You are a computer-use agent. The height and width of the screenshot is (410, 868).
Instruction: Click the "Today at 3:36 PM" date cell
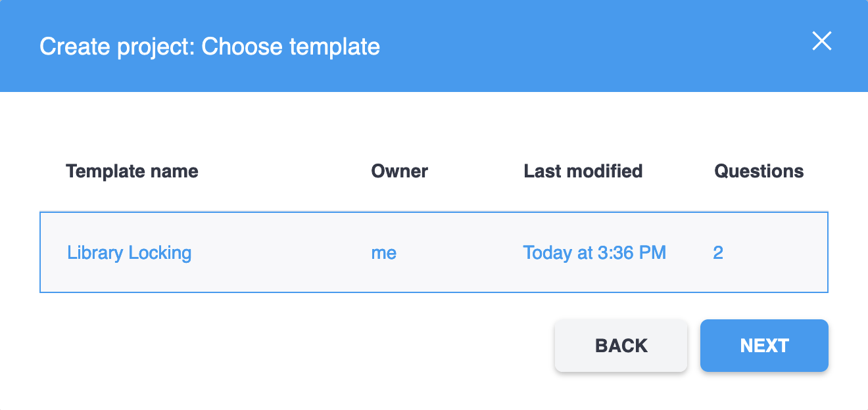click(594, 253)
